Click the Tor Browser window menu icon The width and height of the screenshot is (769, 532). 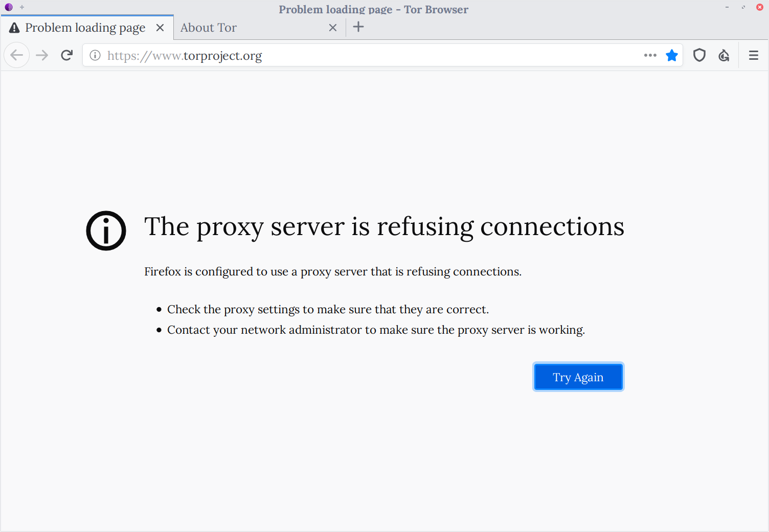pos(9,7)
